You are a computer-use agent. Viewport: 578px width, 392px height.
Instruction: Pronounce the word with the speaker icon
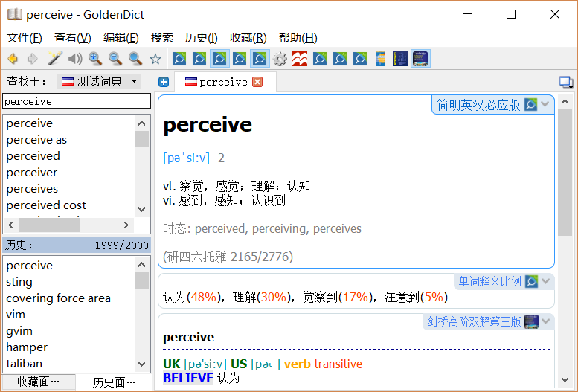(x=75, y=59)
